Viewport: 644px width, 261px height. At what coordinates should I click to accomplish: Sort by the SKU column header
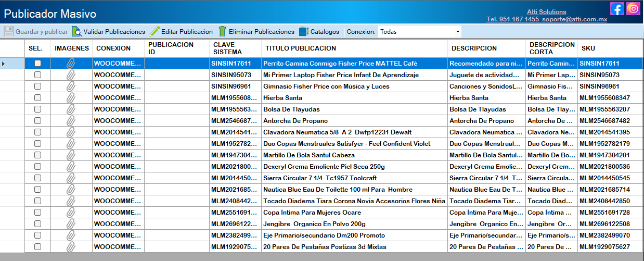pos(588,48)
